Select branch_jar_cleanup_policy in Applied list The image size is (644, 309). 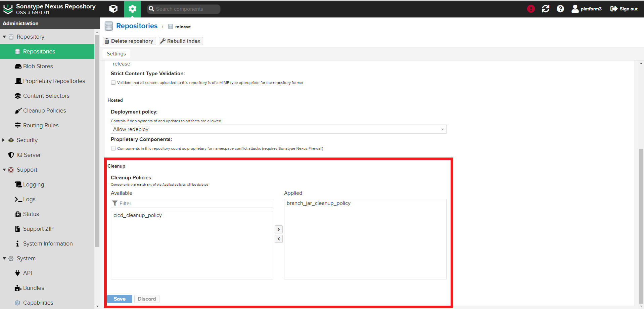[x=319, y=203]
